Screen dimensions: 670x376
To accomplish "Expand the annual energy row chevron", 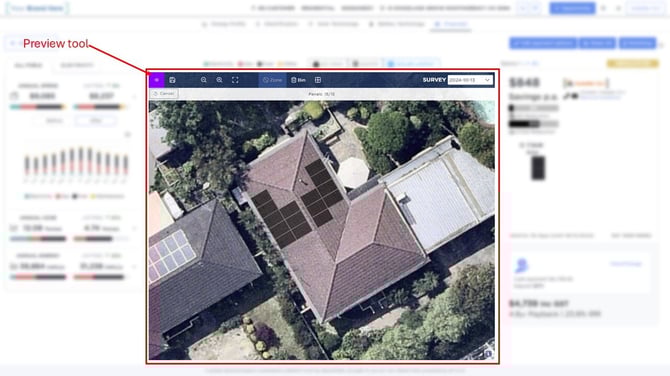I will pos(134,267).
